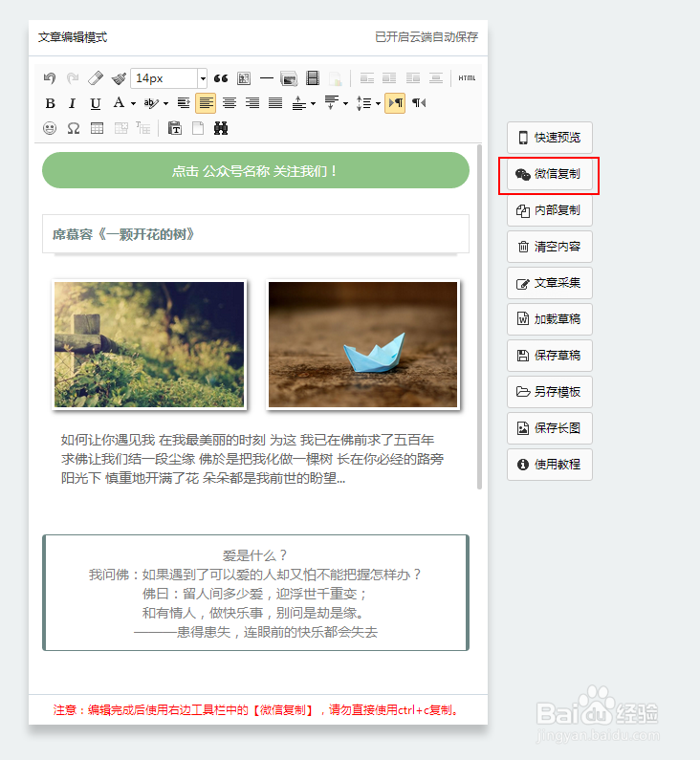Click green 点击 公众号名称 关注我们 banner

(x=255, y=170)
